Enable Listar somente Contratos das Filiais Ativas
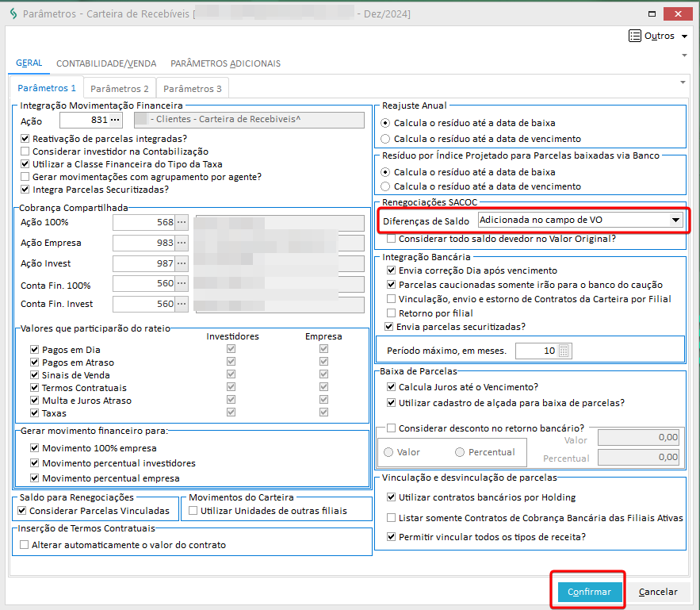Image resolution: width=700 pixels, height=610 pixels. pyautogui.click(x=391, y=517)
